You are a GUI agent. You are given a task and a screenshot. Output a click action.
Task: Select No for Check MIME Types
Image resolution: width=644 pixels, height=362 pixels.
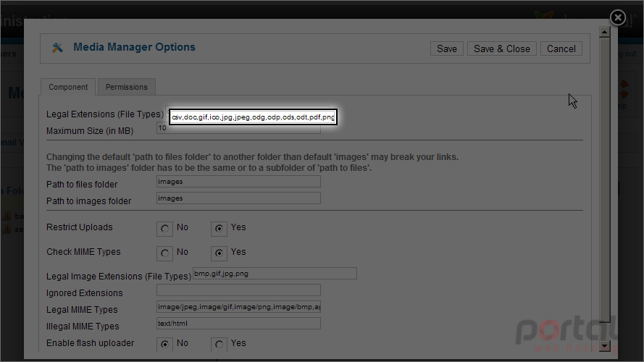coord(164,253)
